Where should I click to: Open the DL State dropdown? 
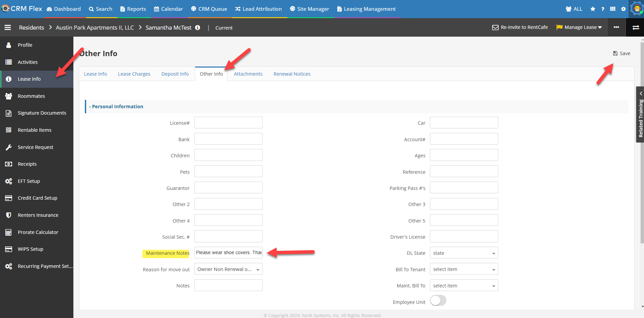click(464, 253)
